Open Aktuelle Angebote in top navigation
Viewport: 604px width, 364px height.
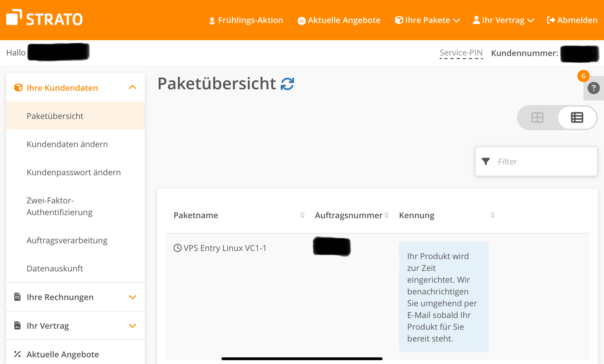[339, 20]
